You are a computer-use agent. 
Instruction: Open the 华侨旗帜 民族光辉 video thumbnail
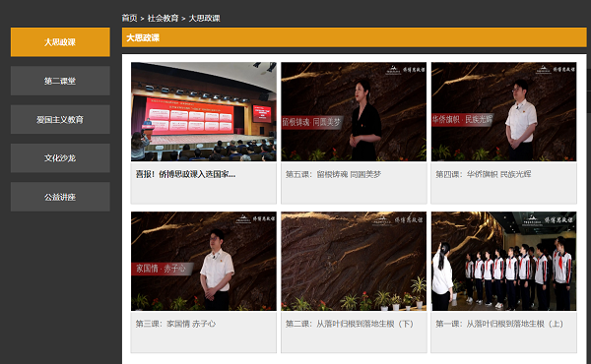[504, 112]
